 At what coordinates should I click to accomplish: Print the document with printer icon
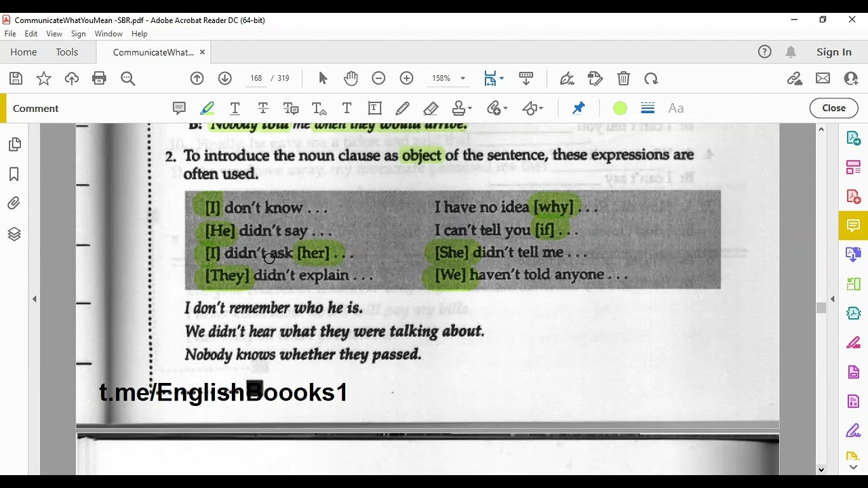[99, 79]
